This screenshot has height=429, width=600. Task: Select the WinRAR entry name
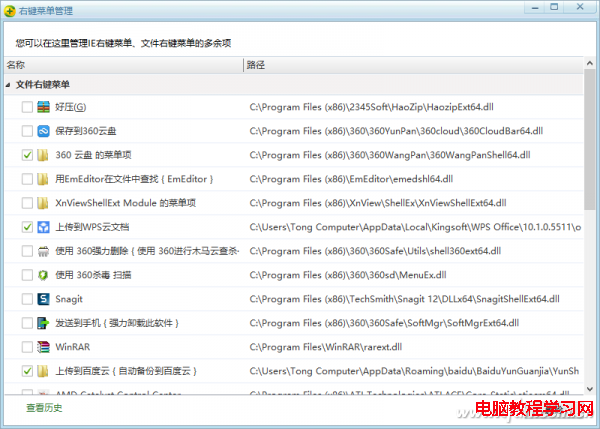73,347
